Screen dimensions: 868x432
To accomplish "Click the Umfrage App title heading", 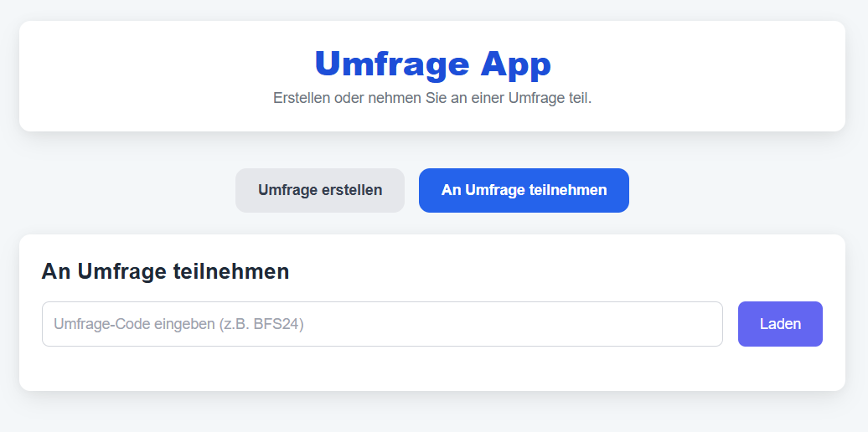I will pyautogui.click(x=432, y=64).
